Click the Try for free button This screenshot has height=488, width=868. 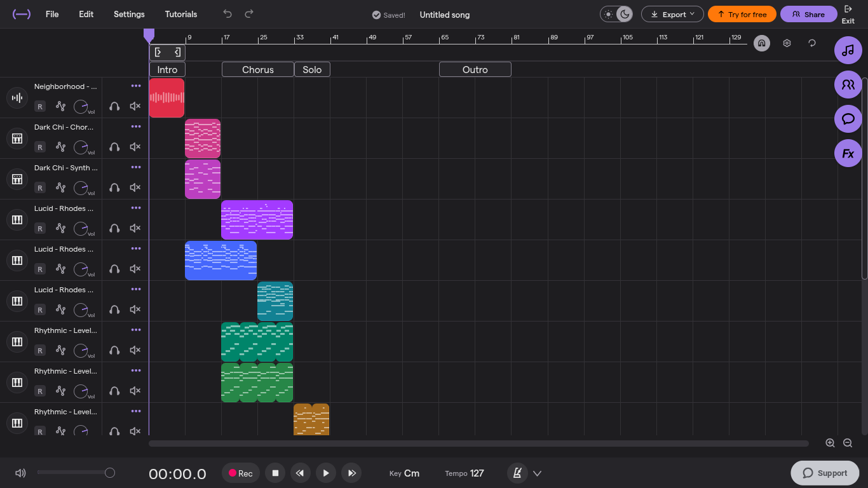click(742, 14)
